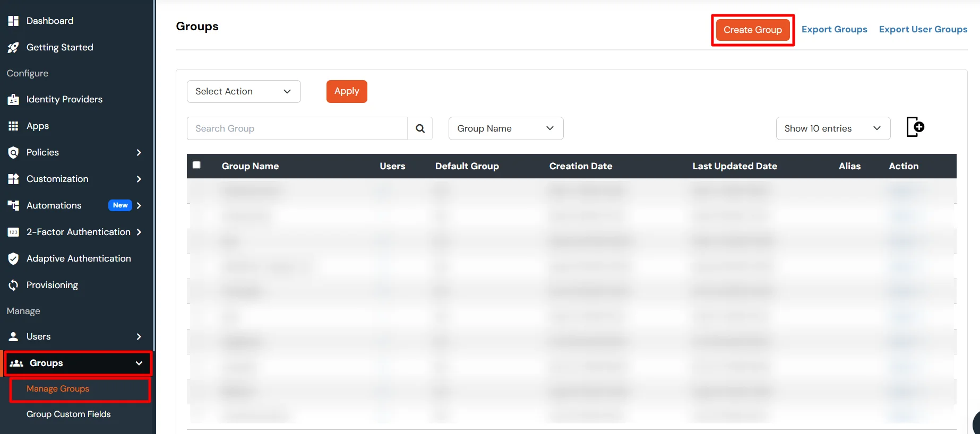Click the Identity Providers badge icon
This screenshot has height=434, width=980.
point(13,100)
